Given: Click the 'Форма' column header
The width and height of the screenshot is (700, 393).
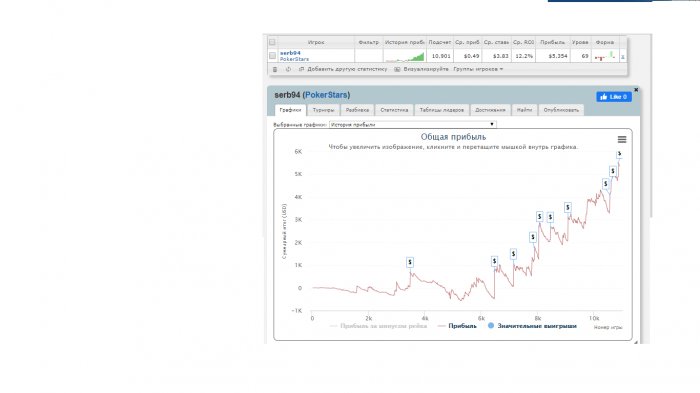Looking at the screenshot, I should coord(605,42).
